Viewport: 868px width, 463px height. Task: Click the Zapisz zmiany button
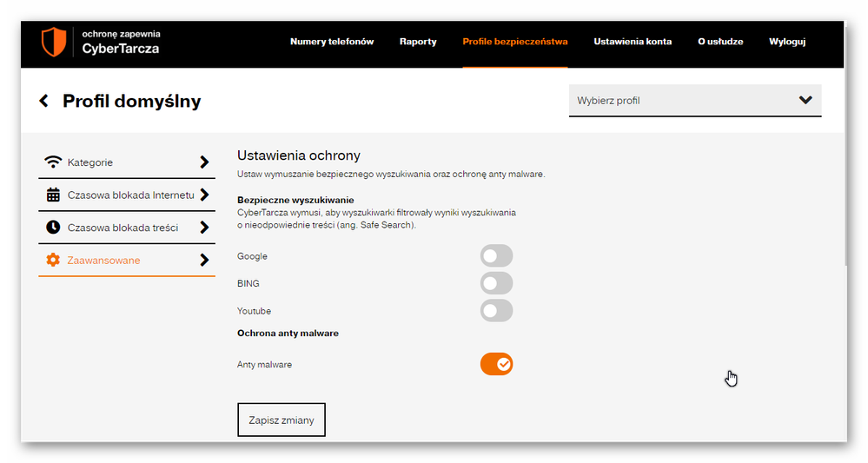[281, 420]
